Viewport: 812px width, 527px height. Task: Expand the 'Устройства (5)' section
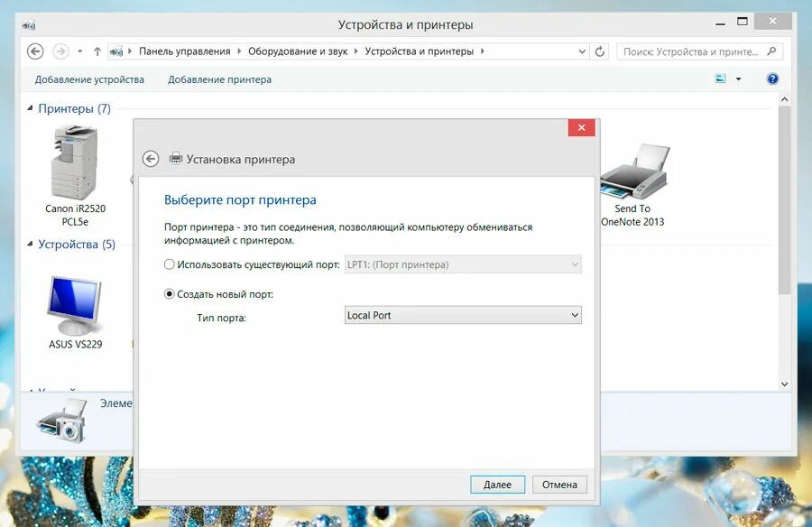tap(30, 244)
